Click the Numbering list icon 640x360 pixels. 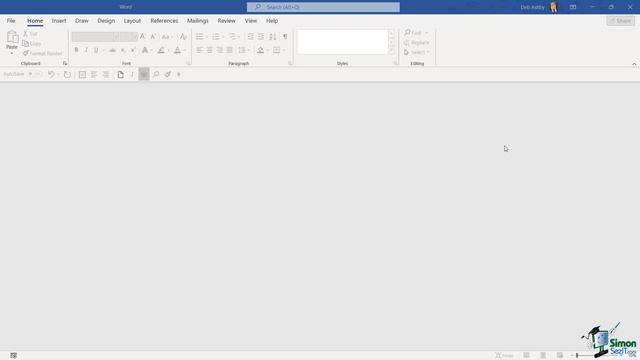click(216, 37)
